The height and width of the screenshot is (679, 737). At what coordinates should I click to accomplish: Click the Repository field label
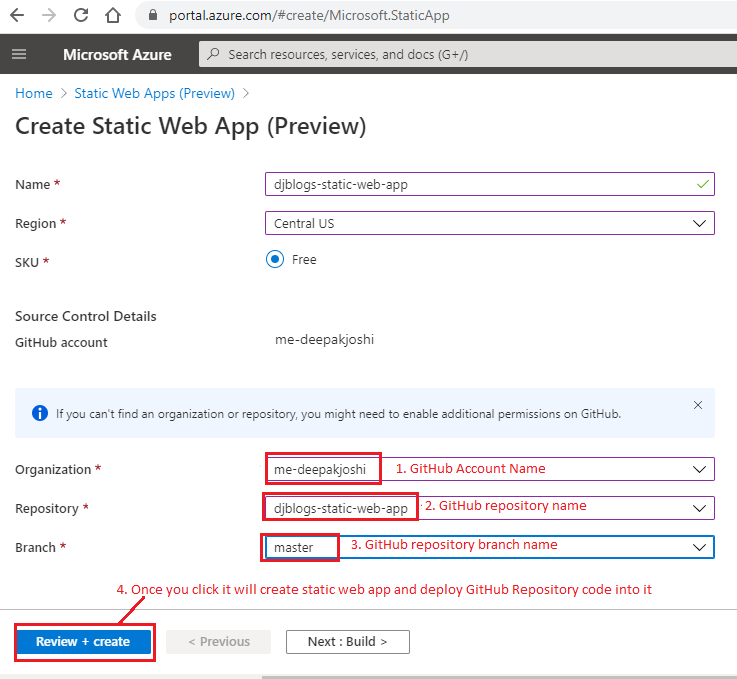pos(47,508)
